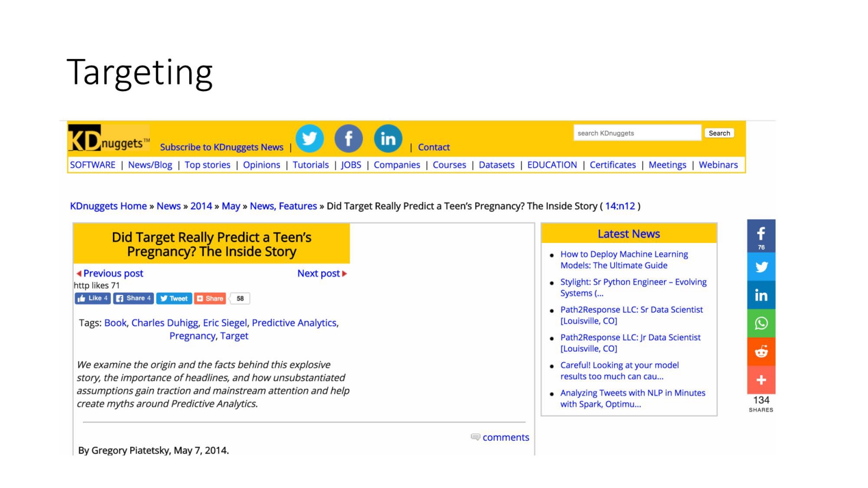
Task: Click the 134 SHARES total counter
Action: (761, 403)
